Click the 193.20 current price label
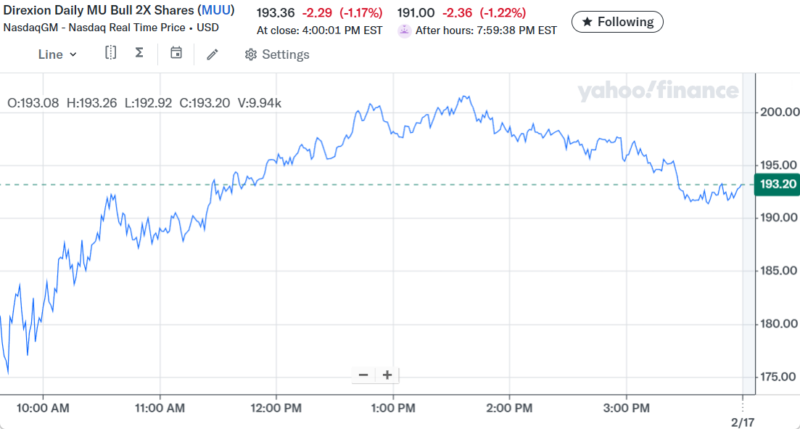The height and width of the screenshot is (429, 800). [777, 184]
